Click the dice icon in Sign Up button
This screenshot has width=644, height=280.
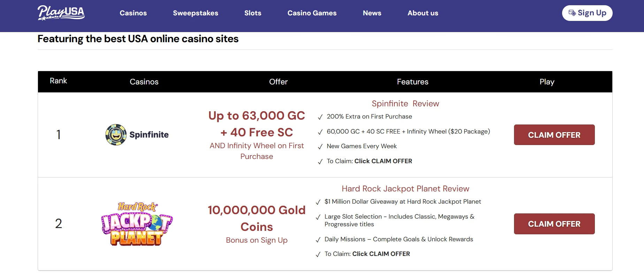tap(572, 13)
